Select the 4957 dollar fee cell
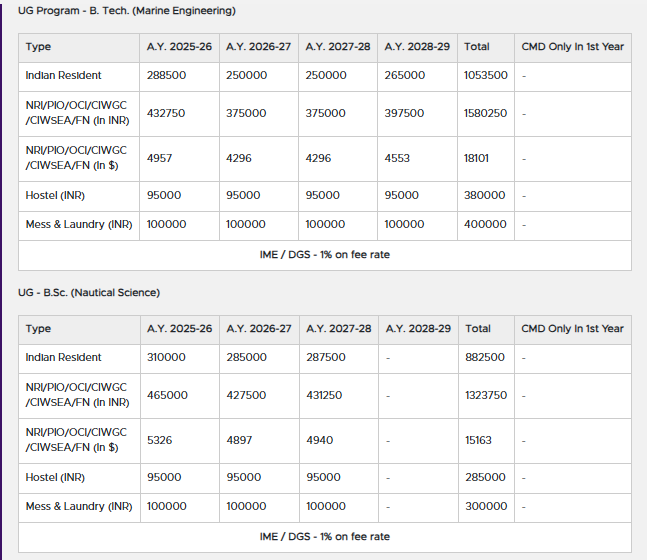Image resolution: width=647 pixels, height=560 pixels. [160, 158]
